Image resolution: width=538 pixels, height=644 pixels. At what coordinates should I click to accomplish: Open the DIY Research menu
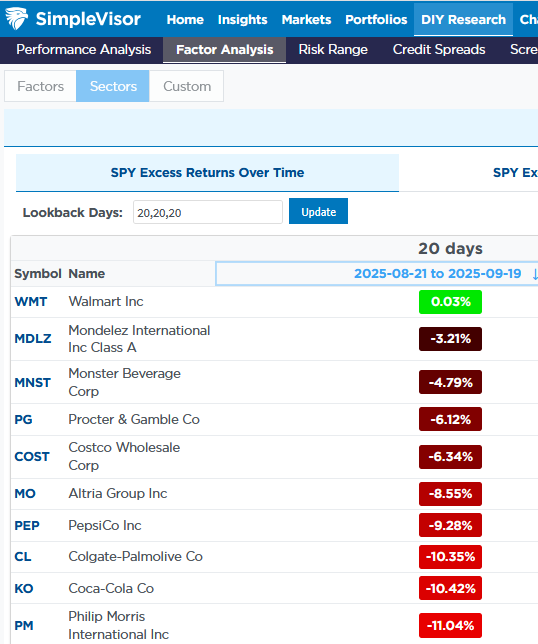[x=463, y=19]
